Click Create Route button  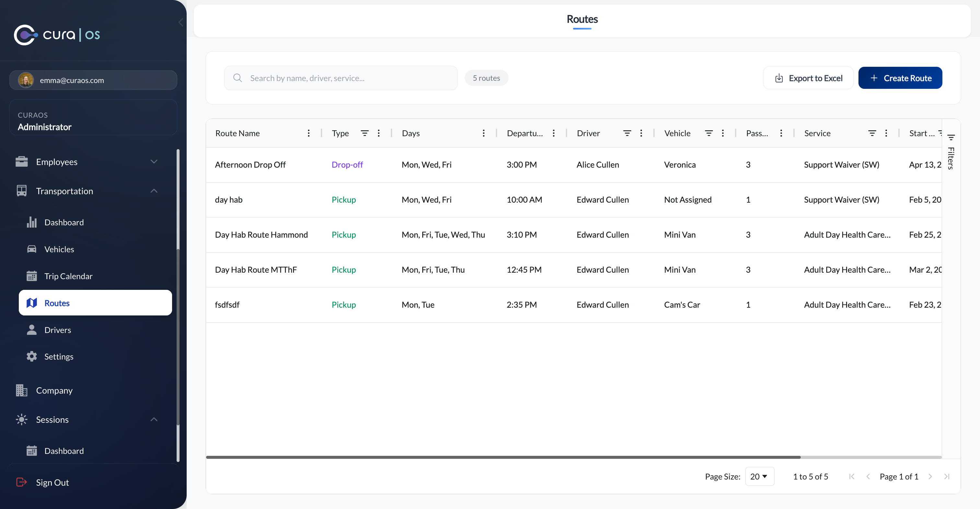click(x=900, y=78)
